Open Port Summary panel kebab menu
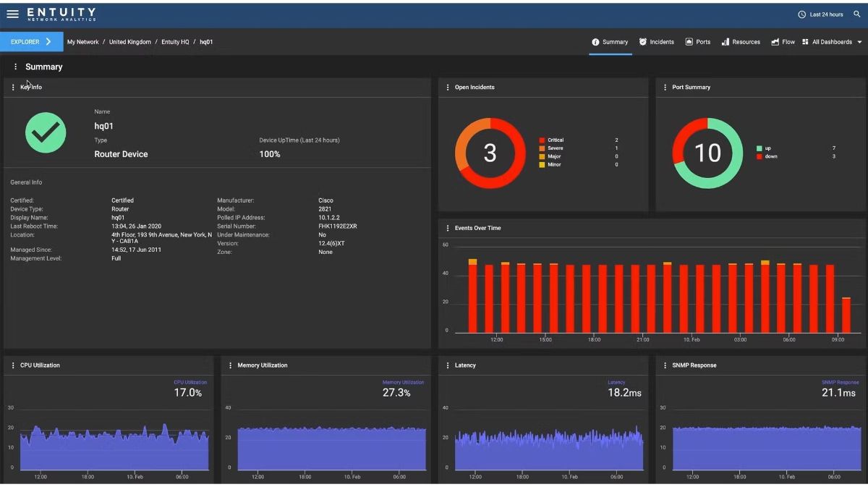 665,88
